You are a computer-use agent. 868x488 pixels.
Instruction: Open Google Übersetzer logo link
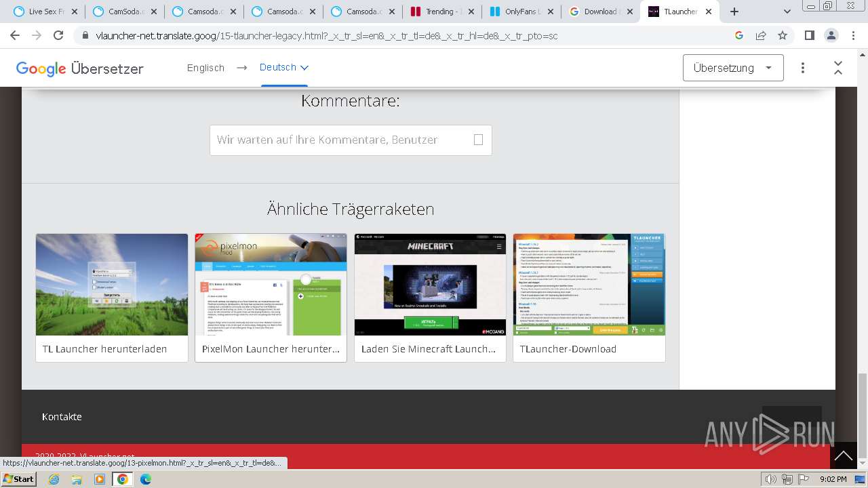click(x=79, y=68)
